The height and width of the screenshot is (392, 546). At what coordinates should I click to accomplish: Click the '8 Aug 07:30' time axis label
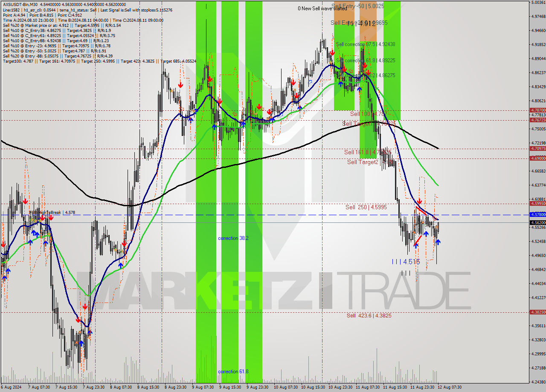point(121,387)
